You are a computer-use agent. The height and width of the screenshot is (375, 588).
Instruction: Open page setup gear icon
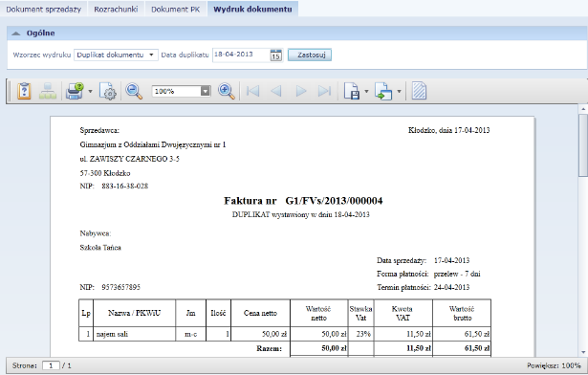point(108,91)
